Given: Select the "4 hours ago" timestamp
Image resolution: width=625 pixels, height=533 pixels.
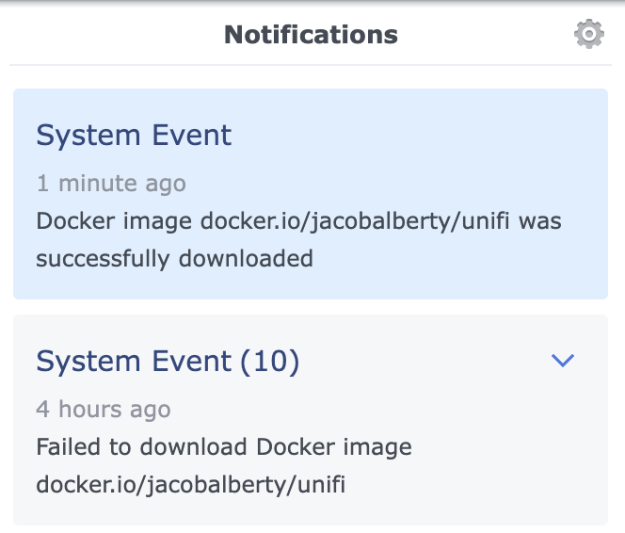Looking at the screenshot, I should [x=103, y=409].
